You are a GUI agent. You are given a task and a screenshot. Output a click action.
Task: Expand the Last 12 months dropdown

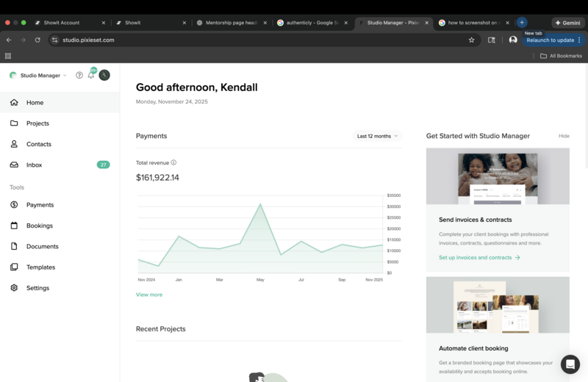(377, 136)
